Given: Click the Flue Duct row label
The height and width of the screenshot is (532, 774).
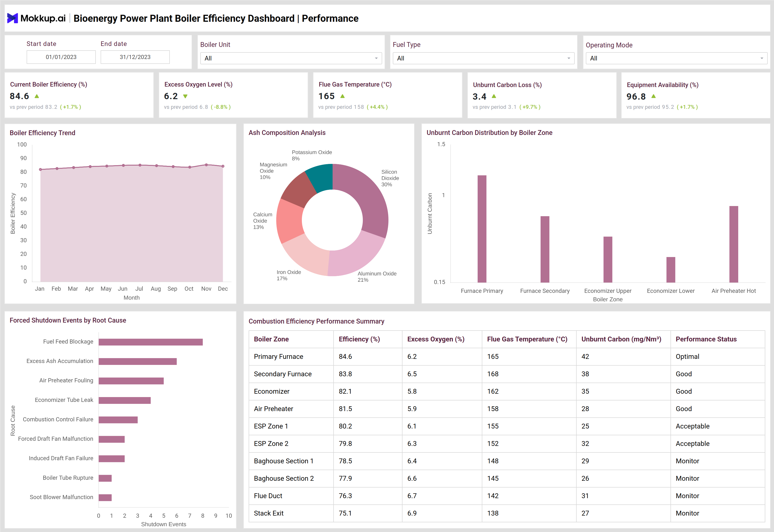Looking at the screenshot, I should pos(268,496).
